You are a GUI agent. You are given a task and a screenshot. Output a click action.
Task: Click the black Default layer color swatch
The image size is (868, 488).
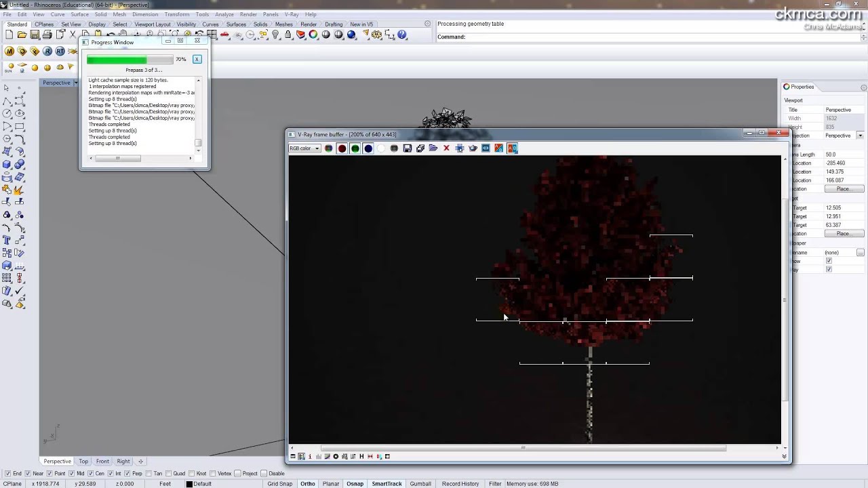[189, 484]
